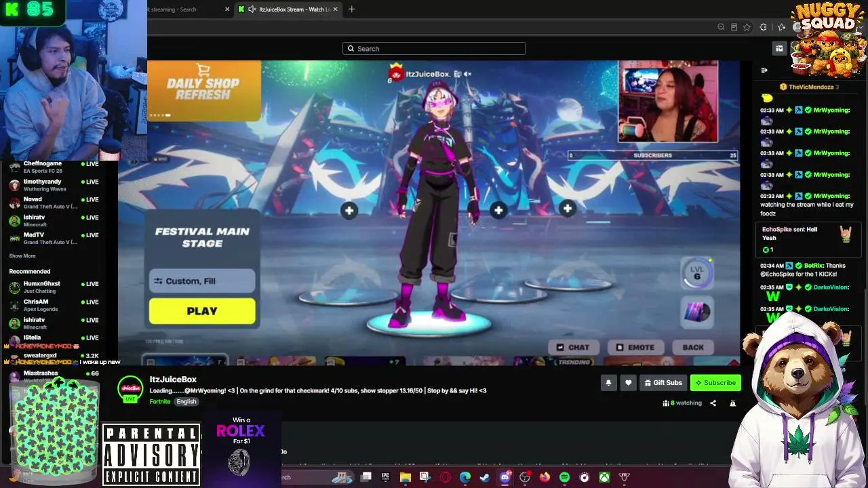This screenshot has height=488, width=868.
Task: Open HumxnGhxst's recommended channel
Action: pos(54,287)
